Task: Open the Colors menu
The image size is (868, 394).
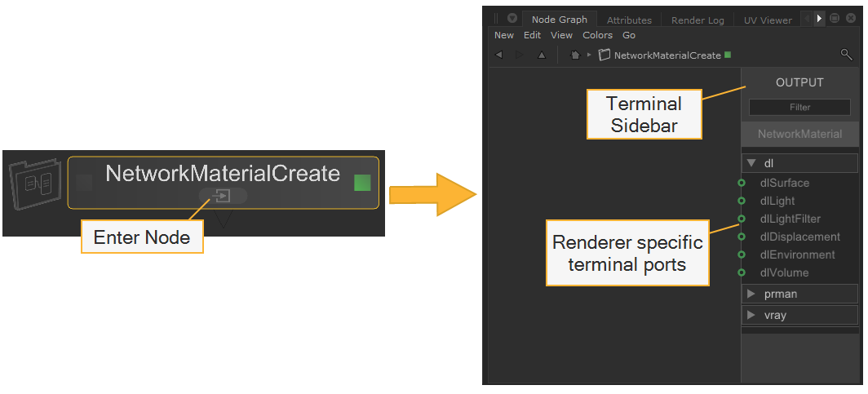Action: point(597,35)
